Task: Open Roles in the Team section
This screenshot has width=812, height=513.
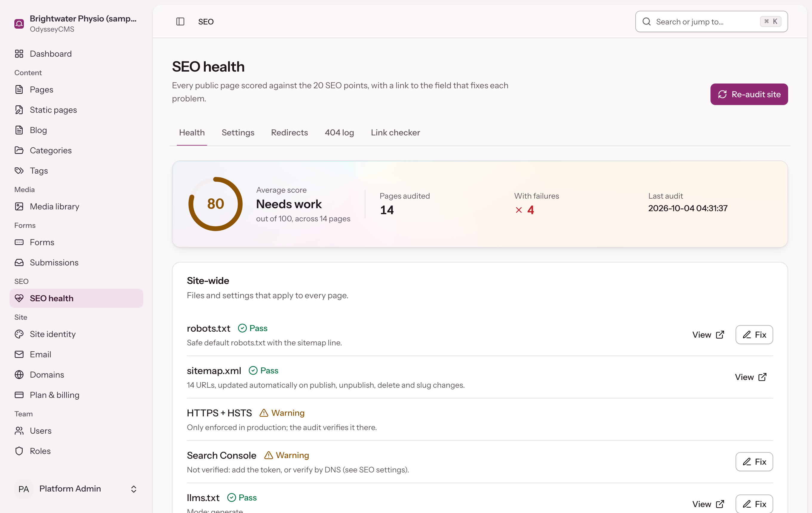Action: tap(76, 451)
